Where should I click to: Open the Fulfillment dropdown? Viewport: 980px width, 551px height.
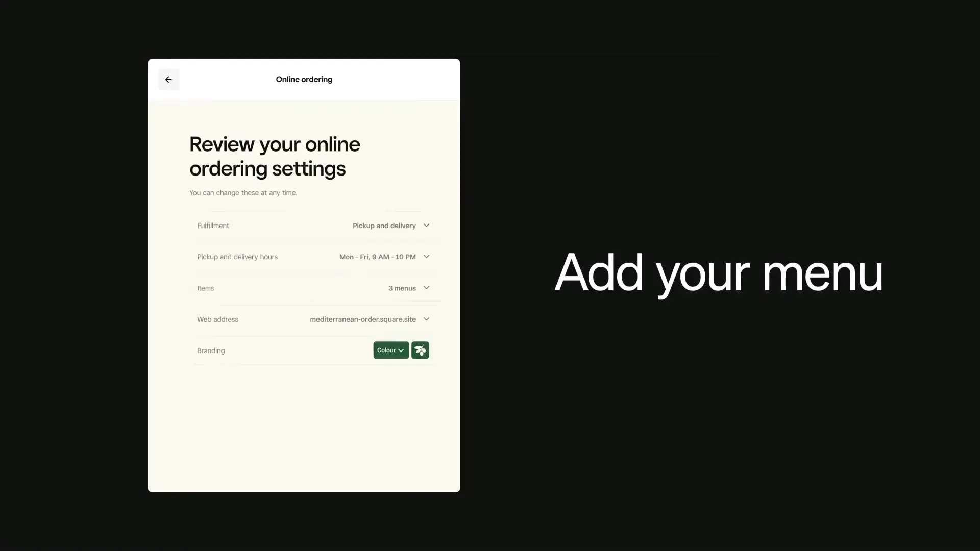pos(427,225)
